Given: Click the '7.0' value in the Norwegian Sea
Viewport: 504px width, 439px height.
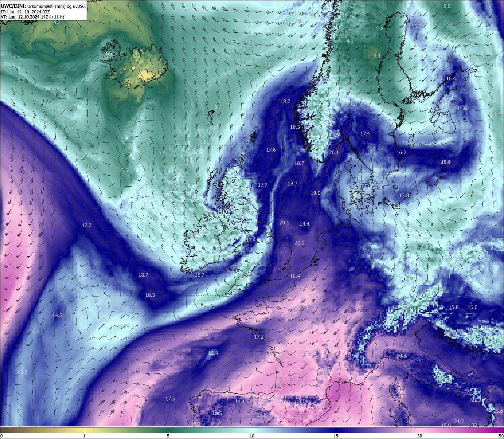Looking at the screenshot, I should click(269, 64).
